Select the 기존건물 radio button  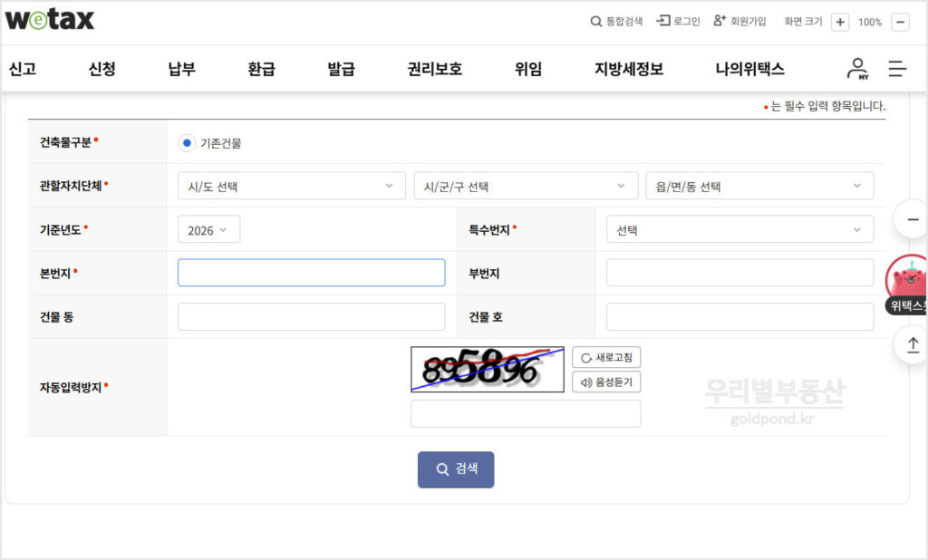coord(187,142)
